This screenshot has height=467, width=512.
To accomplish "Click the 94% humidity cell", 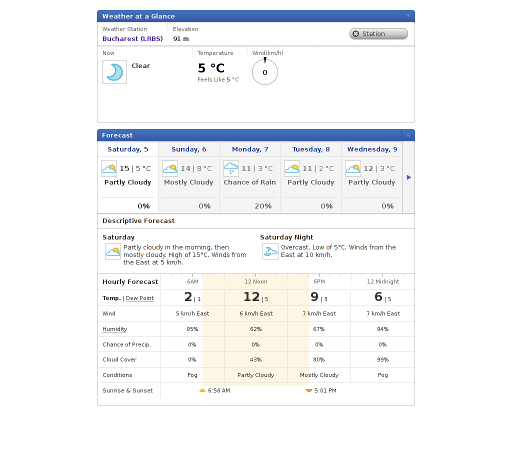I will pyautogui.click(x=383, y=329).
